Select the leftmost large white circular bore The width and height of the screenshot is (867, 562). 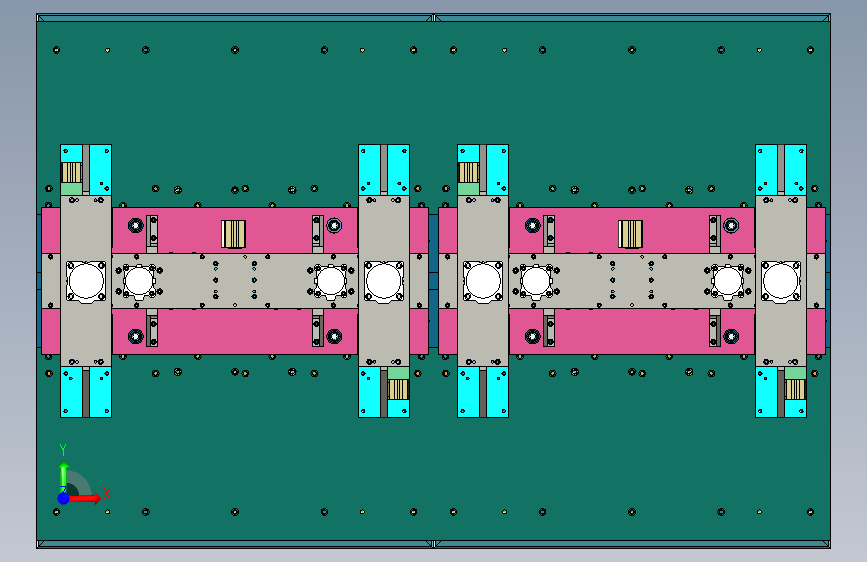[86, 281]
